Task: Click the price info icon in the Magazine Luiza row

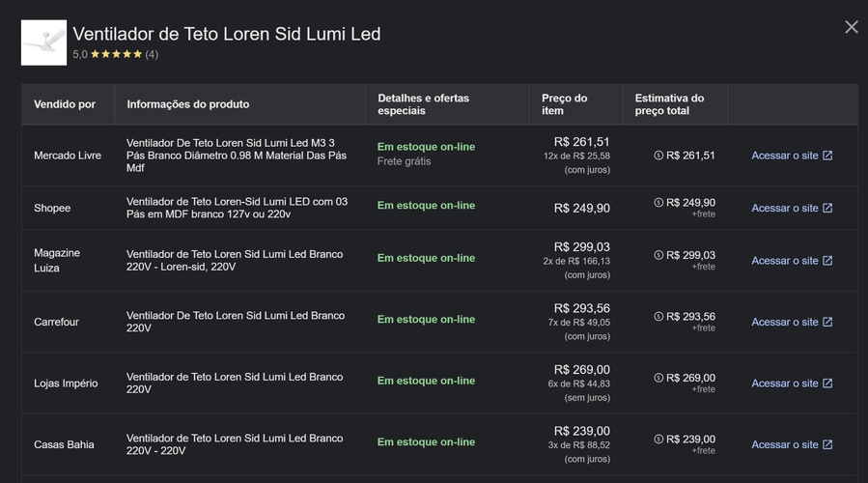Action: pos(658,256)
